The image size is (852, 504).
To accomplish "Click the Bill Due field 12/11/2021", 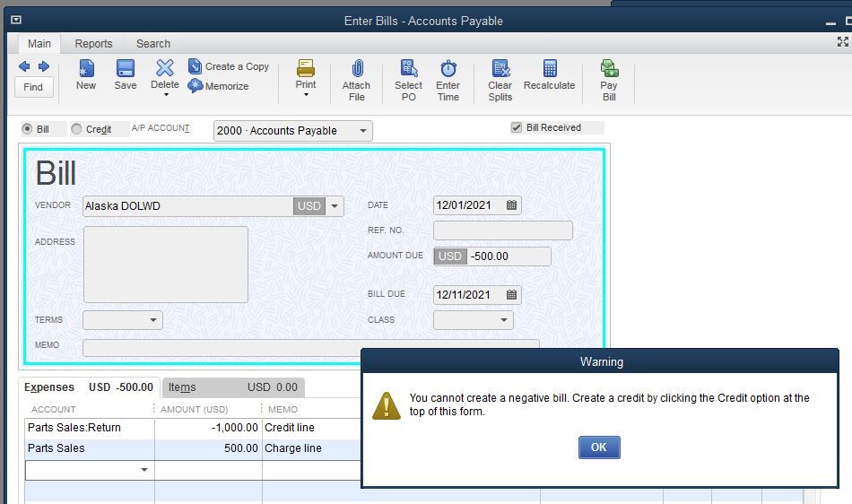I will coord(469,295).
